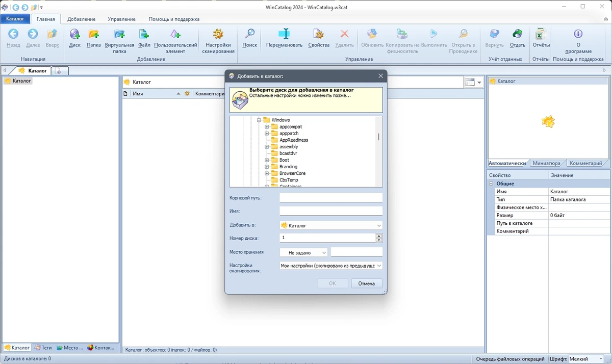Open the Помощь и поддержка ribbon tab
This screenshot has width=612, height=364.
point(174,19)
